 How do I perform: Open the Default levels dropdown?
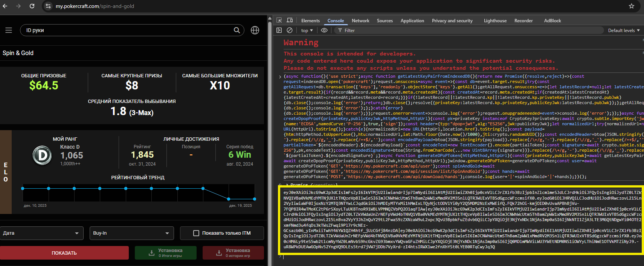coord(623,31)
